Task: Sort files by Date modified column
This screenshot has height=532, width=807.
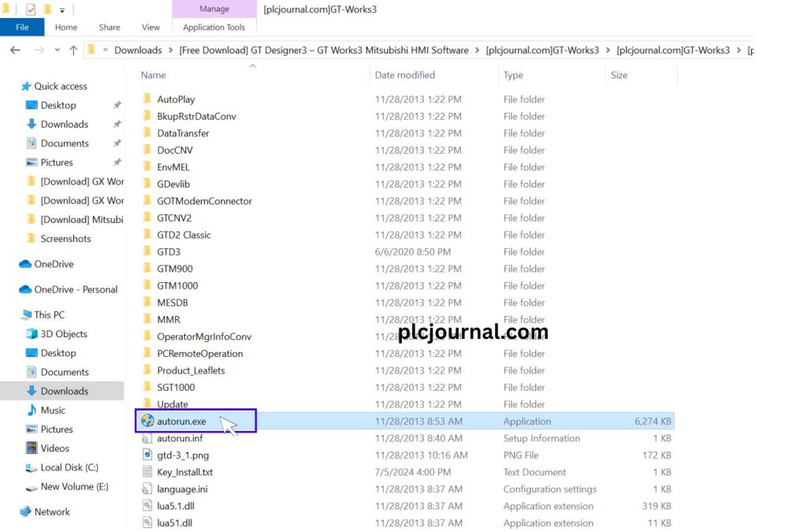Action: 405,75
